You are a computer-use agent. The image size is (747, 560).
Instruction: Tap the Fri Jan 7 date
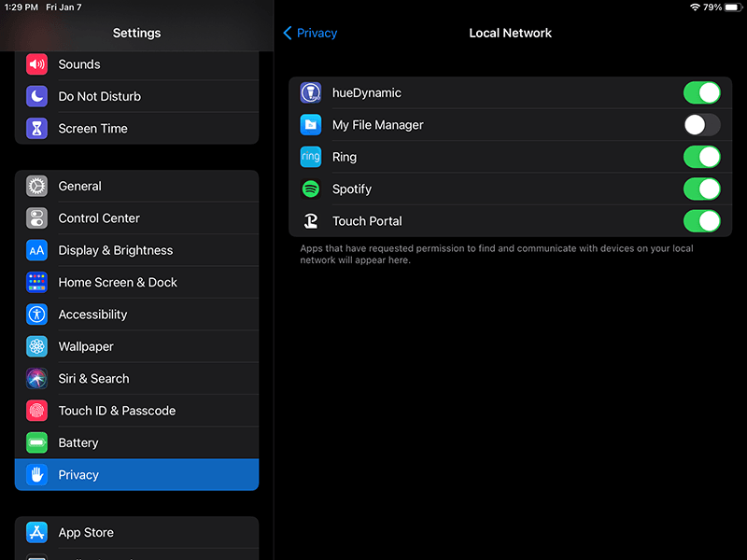63,7
